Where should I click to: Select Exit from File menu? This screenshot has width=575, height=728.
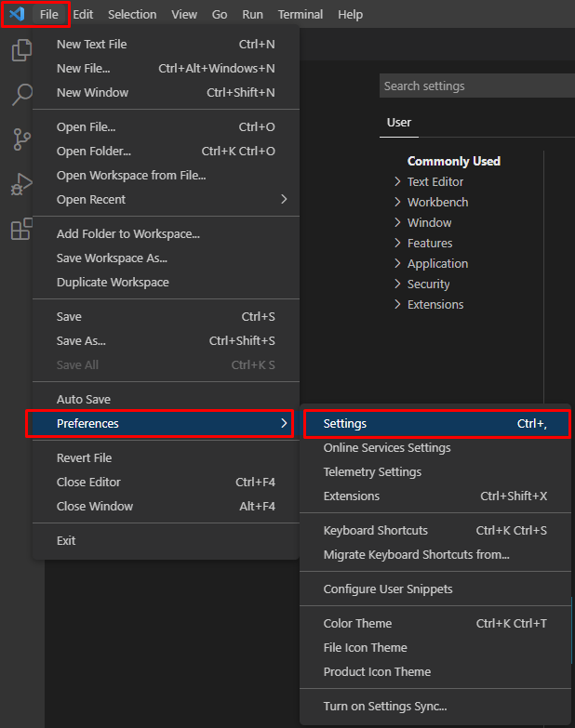(166, 540)
